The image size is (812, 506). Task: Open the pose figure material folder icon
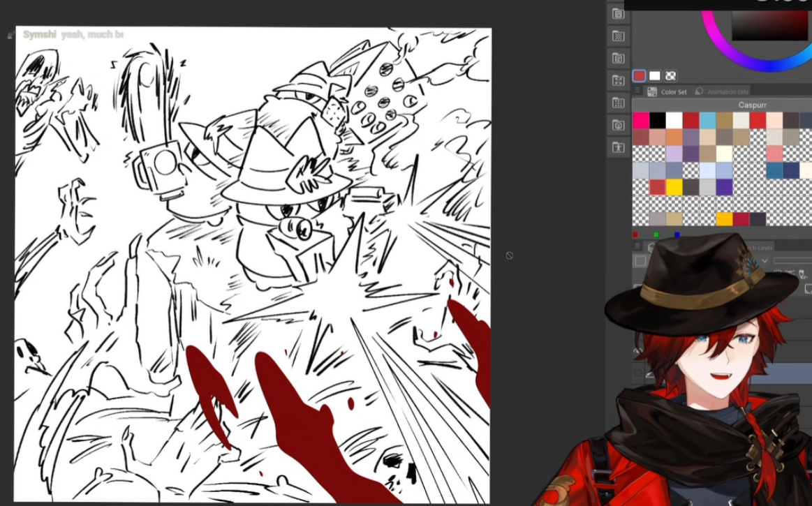(619, 147)
